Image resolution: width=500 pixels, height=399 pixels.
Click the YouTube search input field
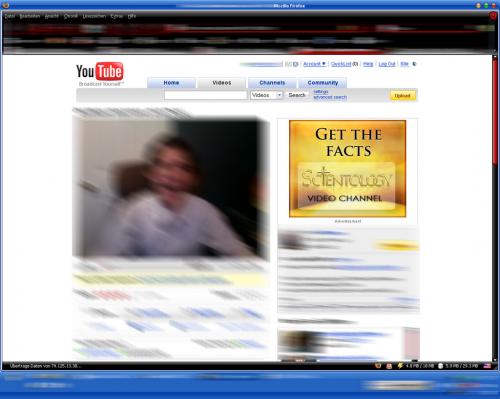point(206,95)
